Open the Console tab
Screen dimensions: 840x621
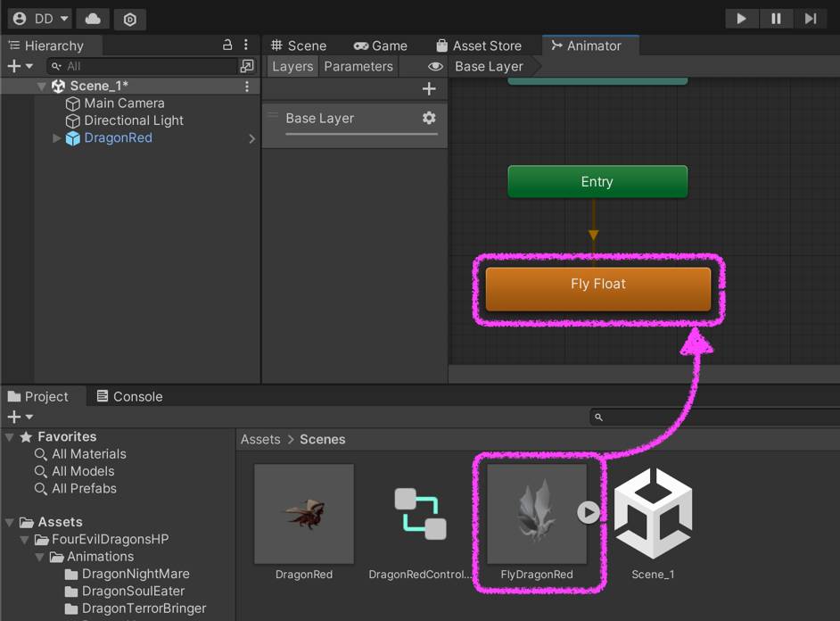point(129,396)
